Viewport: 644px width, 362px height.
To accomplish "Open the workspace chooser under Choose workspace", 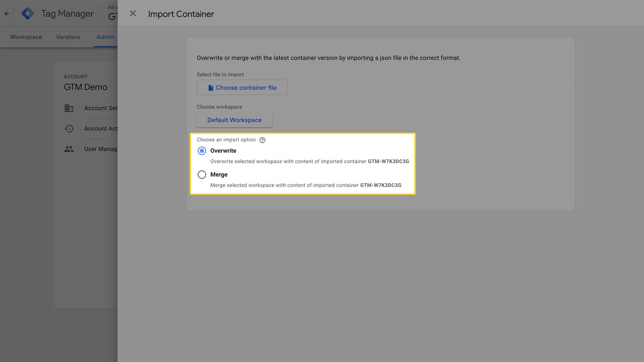I will point(234,120).
